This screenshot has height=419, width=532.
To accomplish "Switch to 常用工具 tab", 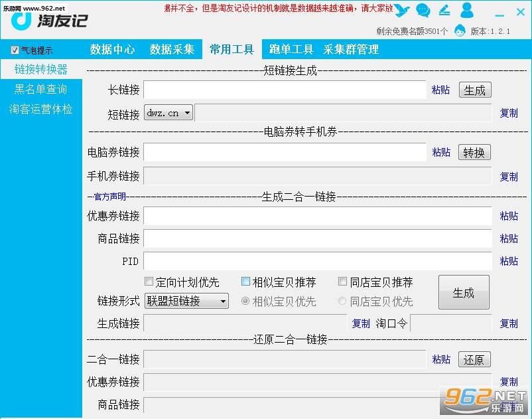I will pyautogui.click(x=232, y=49).
